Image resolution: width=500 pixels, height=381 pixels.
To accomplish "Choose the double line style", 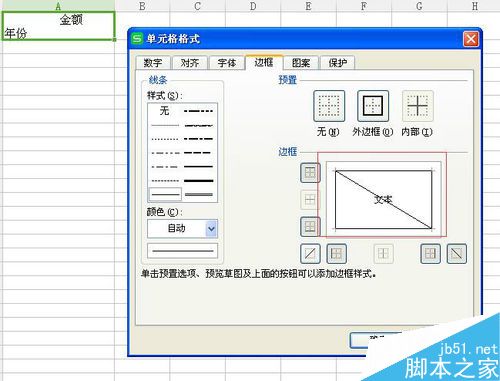I will tap(198, 194).
